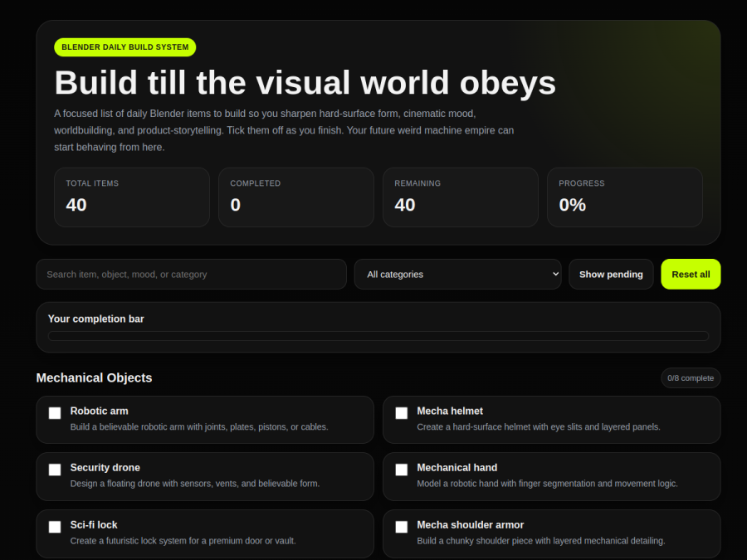
Task: Click the Mechanical hand title text
Action: pyautogui.click(x=456, y=468)
